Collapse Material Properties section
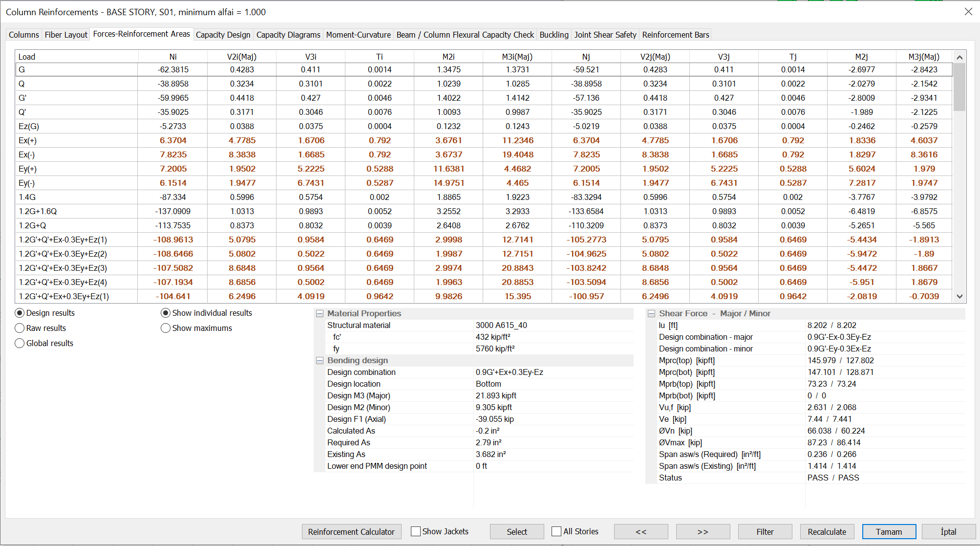 320,314
